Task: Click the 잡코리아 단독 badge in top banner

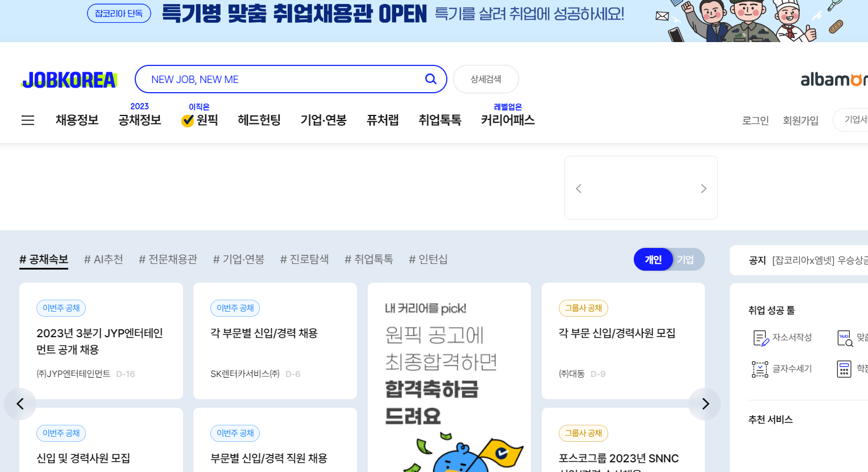Action: 119,13
